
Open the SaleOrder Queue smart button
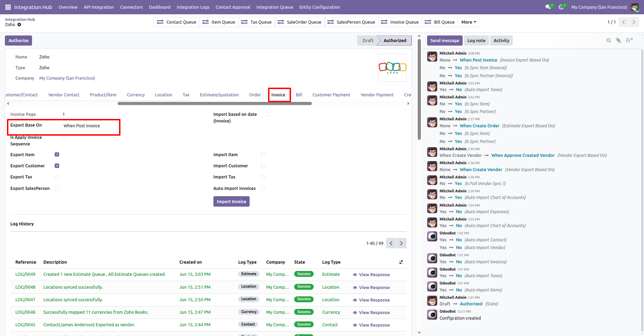[299, 22]
